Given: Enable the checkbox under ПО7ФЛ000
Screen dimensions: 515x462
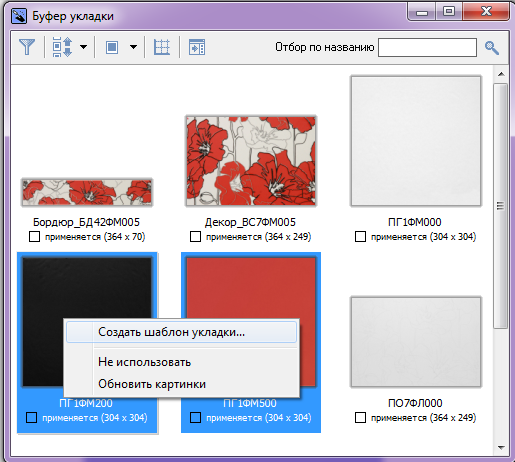Looking at the screenshot, I should pyautogui.click(x=360, y=418).
